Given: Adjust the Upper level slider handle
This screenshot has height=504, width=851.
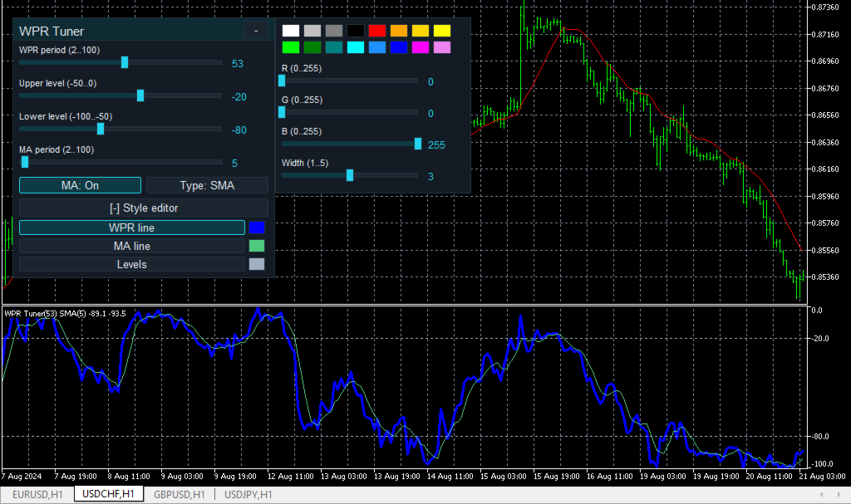Looking at the screenshot, I should [x=140, y=95].
